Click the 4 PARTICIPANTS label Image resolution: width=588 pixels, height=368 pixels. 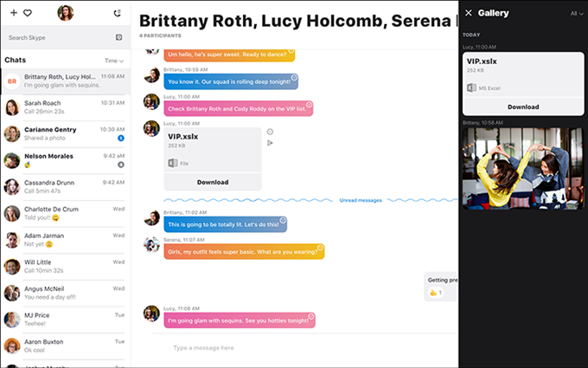160,36
